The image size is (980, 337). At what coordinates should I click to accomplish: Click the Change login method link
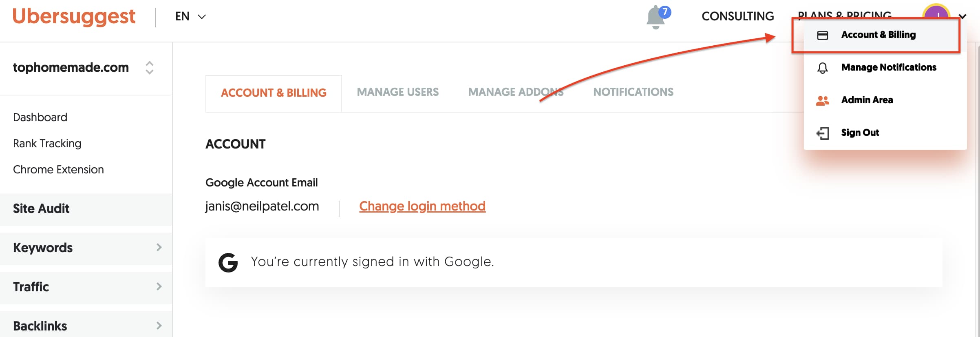point(422,206)
